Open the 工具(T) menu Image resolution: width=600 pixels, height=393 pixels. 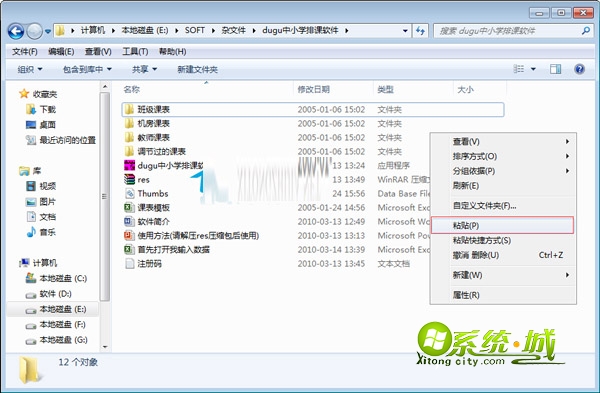pyautogui.click(x=135, y=51)
